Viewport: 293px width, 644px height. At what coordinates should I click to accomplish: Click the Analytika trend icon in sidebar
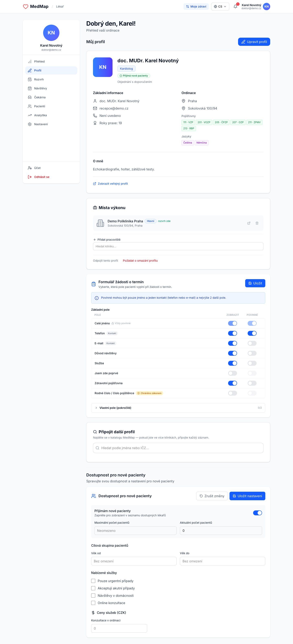(30, 115)
